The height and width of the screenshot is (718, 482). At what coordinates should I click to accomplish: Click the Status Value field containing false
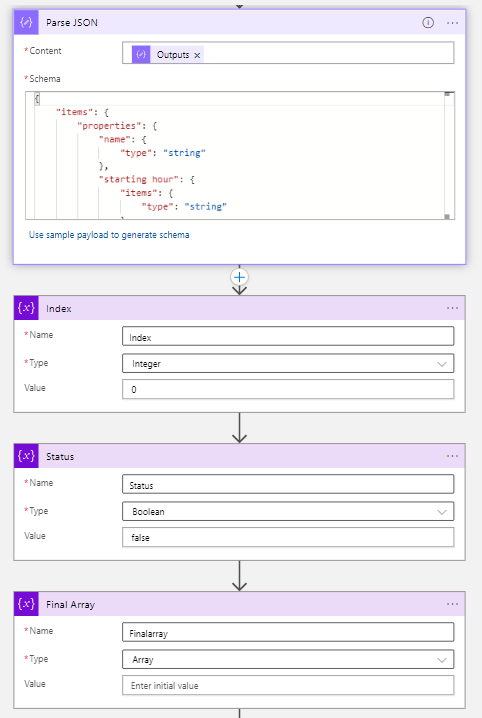(x=288, y=537)
